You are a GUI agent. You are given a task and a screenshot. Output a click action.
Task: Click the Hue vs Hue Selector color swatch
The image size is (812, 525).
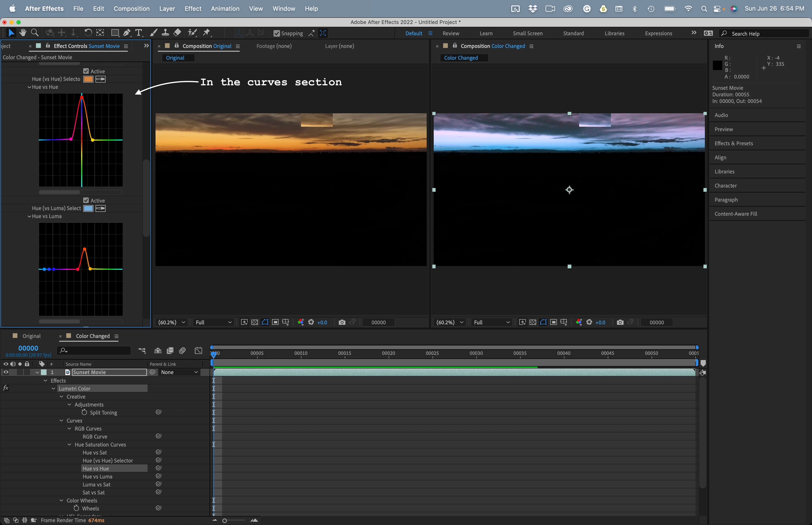coord(88,79)
